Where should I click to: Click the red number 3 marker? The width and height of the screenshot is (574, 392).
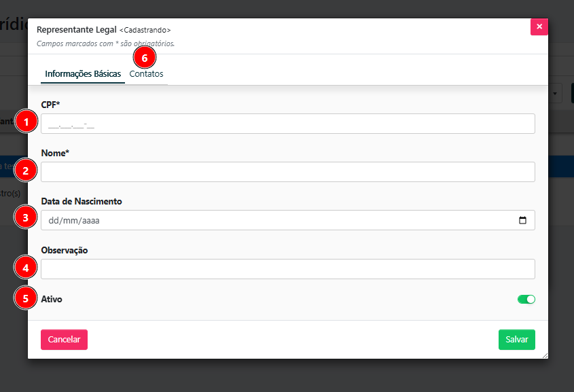click(x=26, y=218)
